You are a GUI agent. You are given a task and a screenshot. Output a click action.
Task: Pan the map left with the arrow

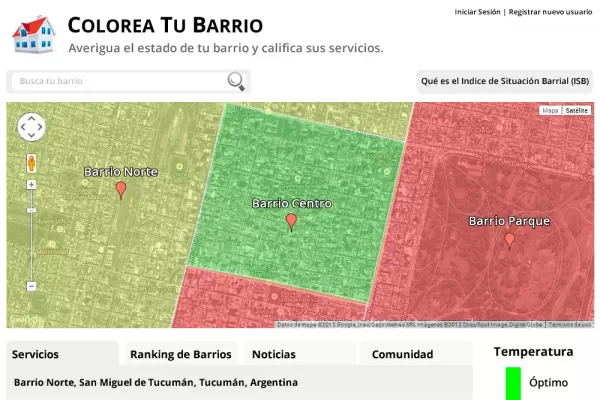click(23, 127)
